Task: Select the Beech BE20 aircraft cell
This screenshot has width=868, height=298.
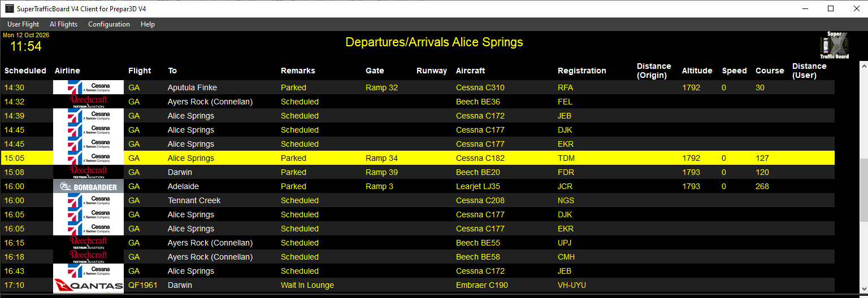Action: coord(478,172)
